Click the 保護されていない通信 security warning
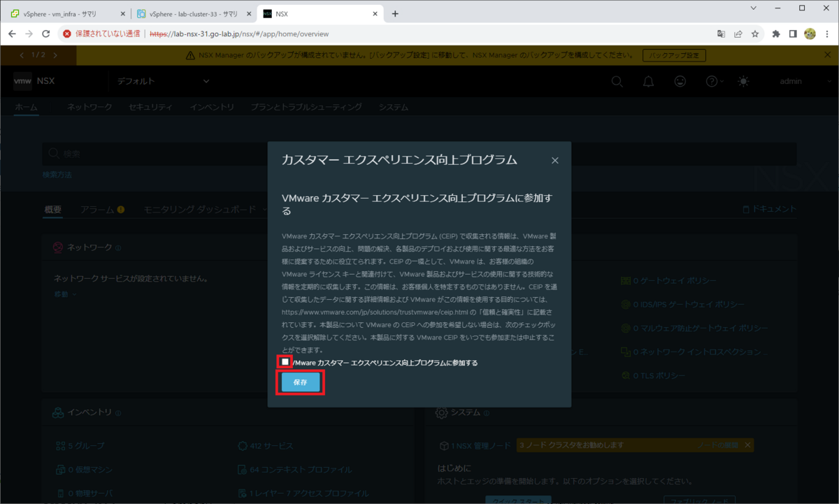 [x=102, y=34]
